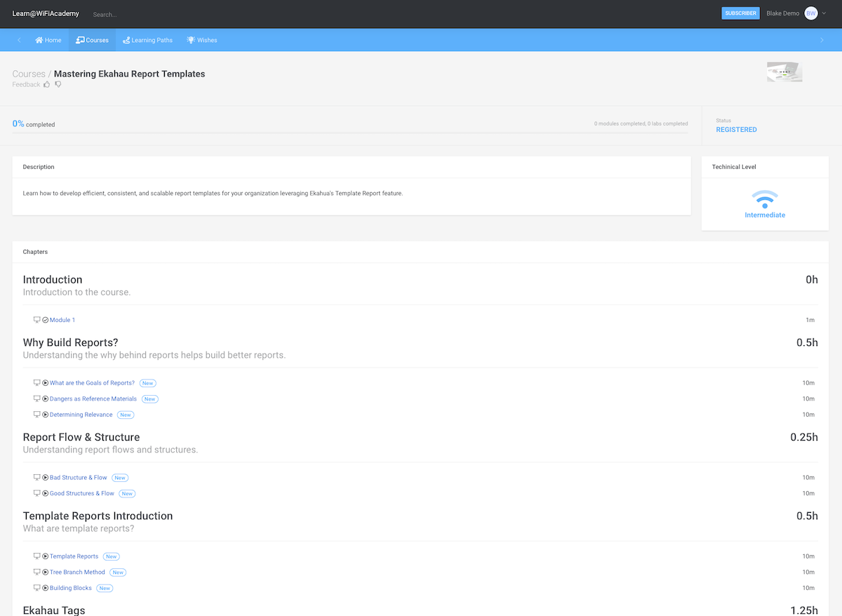
Task: Click the completed check icon beside Module 1
Action: (x=46, y=320)
